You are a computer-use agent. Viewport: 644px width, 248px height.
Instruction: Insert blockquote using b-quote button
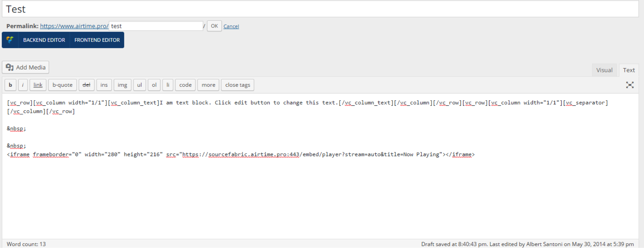coord(62,85)
